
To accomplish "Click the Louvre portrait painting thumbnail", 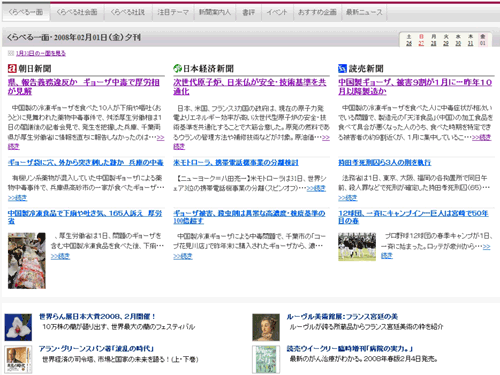I will point(266,327).
